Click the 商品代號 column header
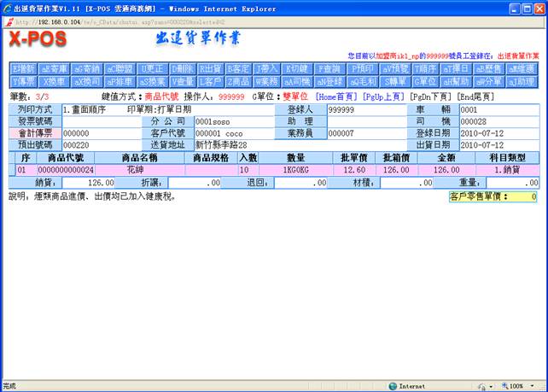 66,158
